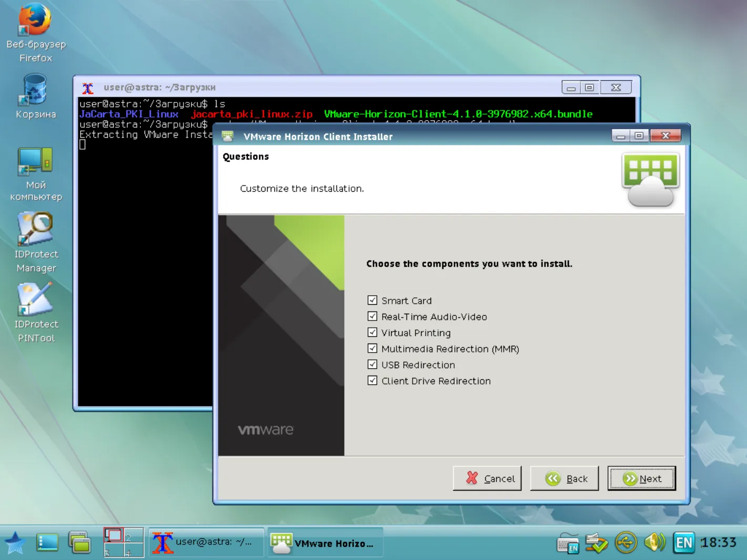Switch to the VMware Horizon taskbar entry
747x560 pixels.
coord(325,543)
